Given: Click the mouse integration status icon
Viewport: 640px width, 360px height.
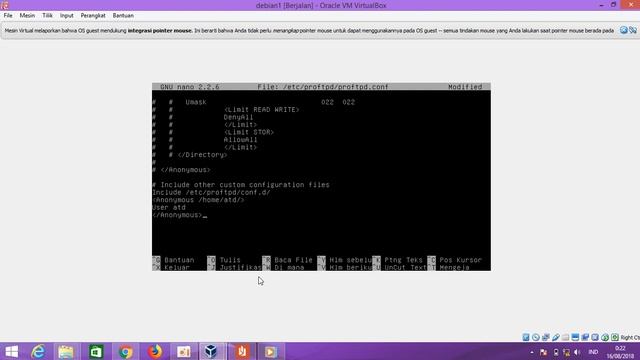Looking at the screenshot, I should click(605, 337).
